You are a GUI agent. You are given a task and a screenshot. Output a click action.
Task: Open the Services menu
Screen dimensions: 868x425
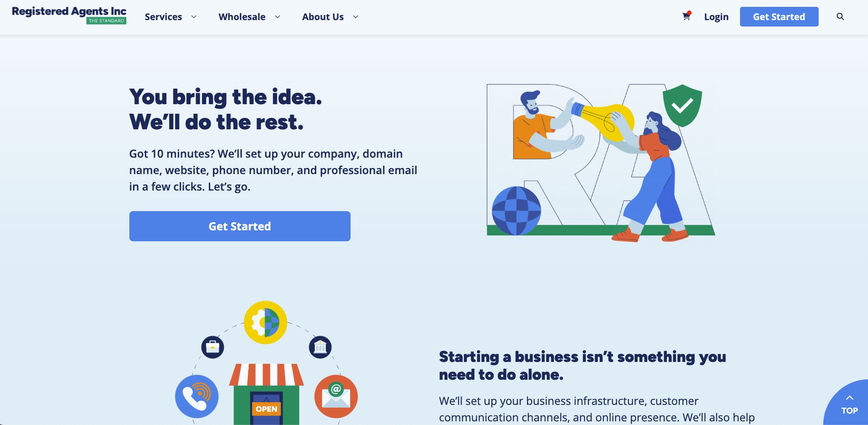(163, 17)
